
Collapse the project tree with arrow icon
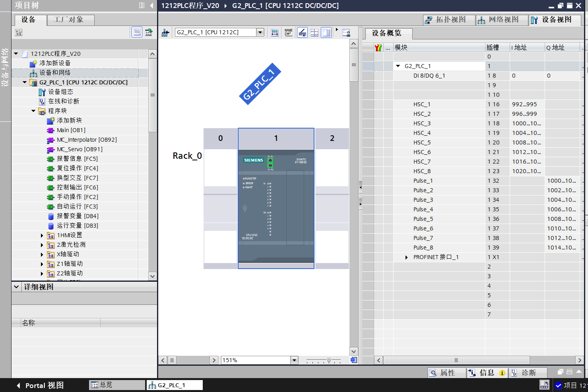point(151,6)
